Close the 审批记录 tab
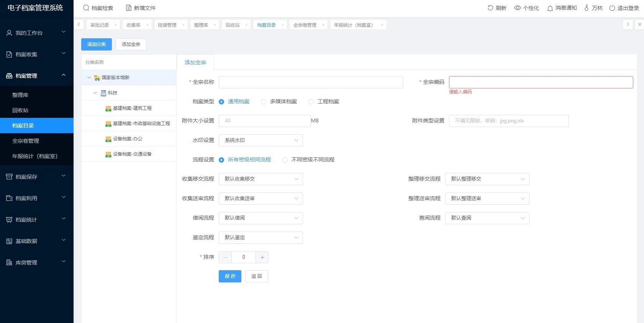 (x=115, y=25)
